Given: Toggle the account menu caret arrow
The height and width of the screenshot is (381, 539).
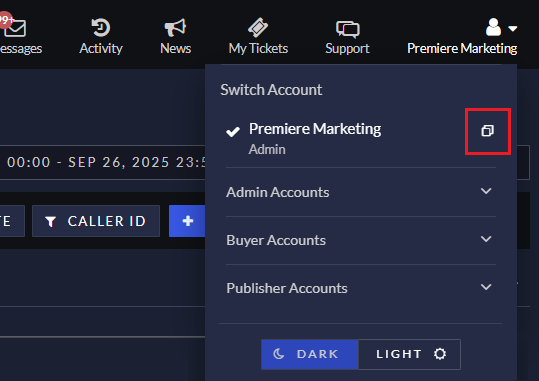Looking at the screenshot, I should (513, 29).
